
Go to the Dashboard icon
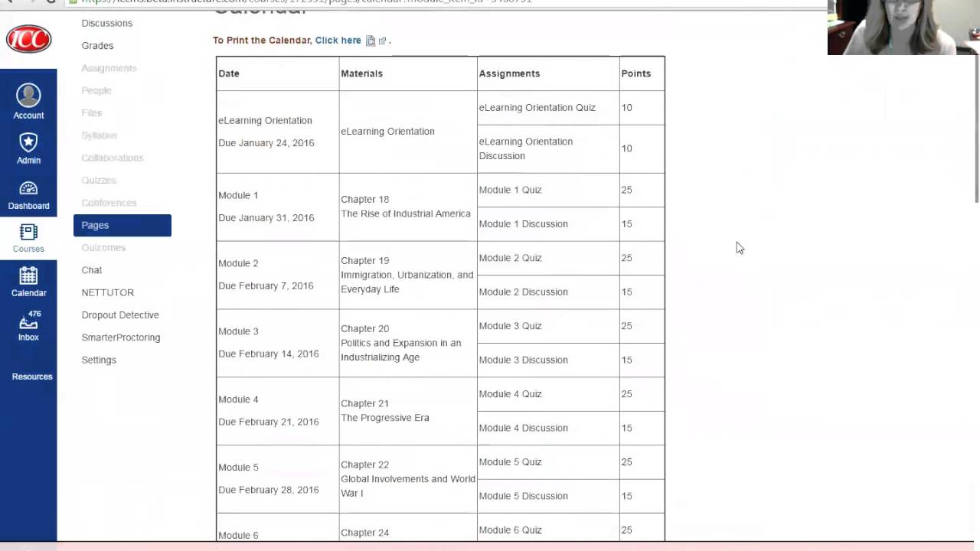pos(28,188)
